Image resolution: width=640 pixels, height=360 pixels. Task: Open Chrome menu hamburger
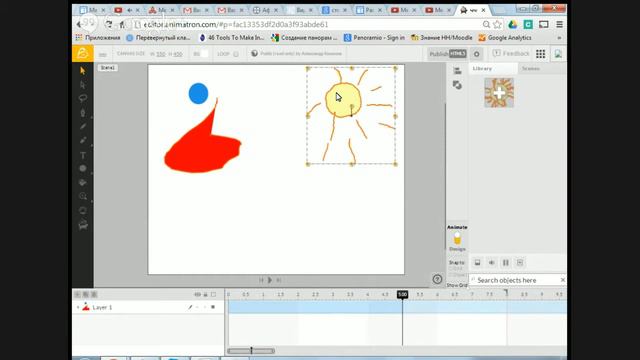point(560,24)
